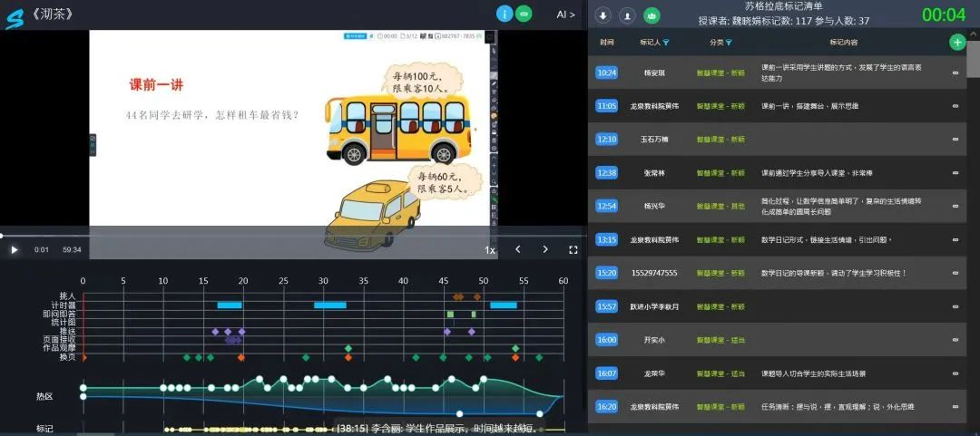This screenshot has height=436, width=980.
Task: Click the blue info icon
Action: tap(505, 14)
